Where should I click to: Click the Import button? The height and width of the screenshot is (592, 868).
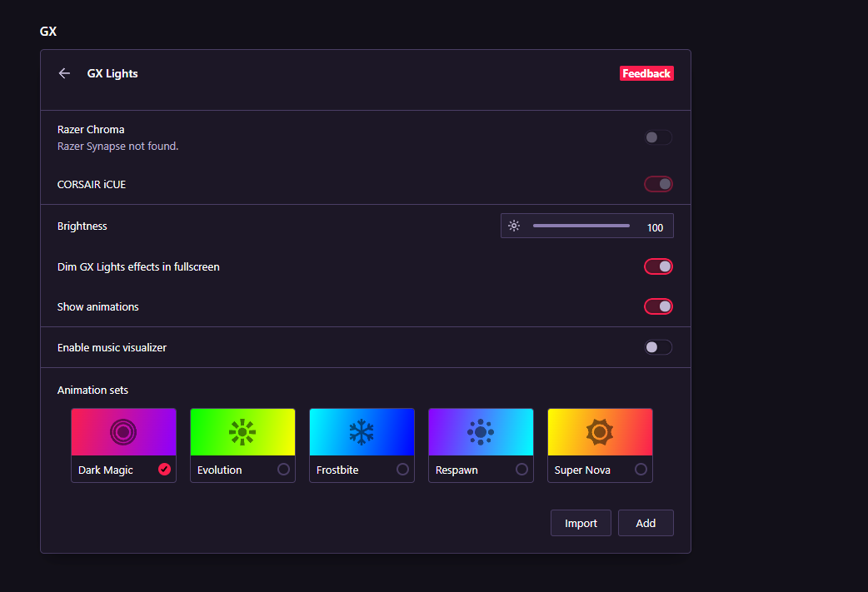[x=581, y=523]
